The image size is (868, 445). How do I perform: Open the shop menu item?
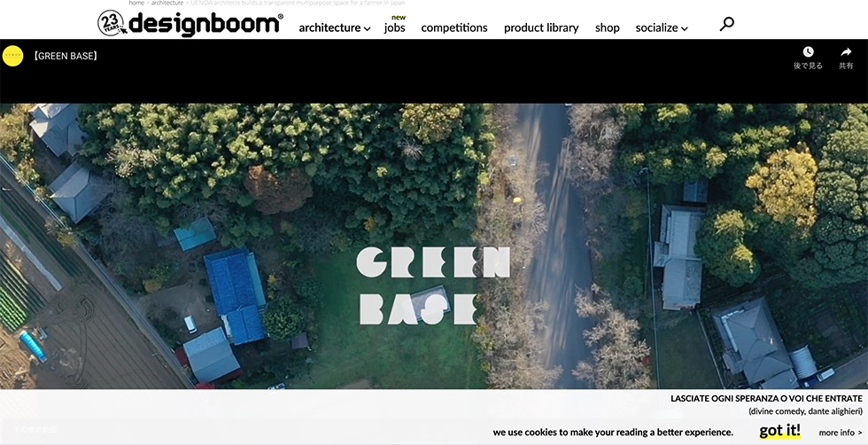pyautogui.click(x=608, y=27)
